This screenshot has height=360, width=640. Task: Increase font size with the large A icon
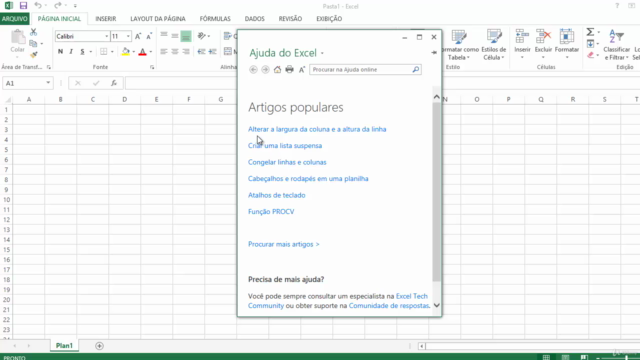(x=138, y=36)
